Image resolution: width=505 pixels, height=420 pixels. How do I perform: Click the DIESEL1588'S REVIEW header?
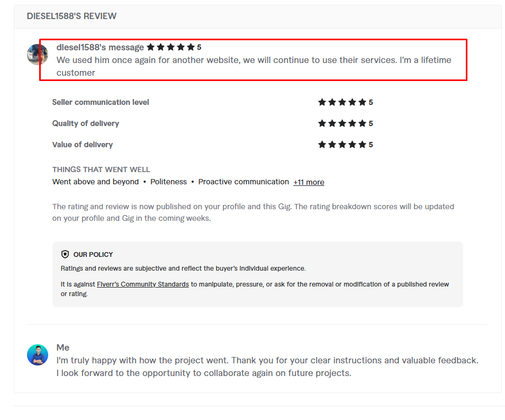coord(72,16)
